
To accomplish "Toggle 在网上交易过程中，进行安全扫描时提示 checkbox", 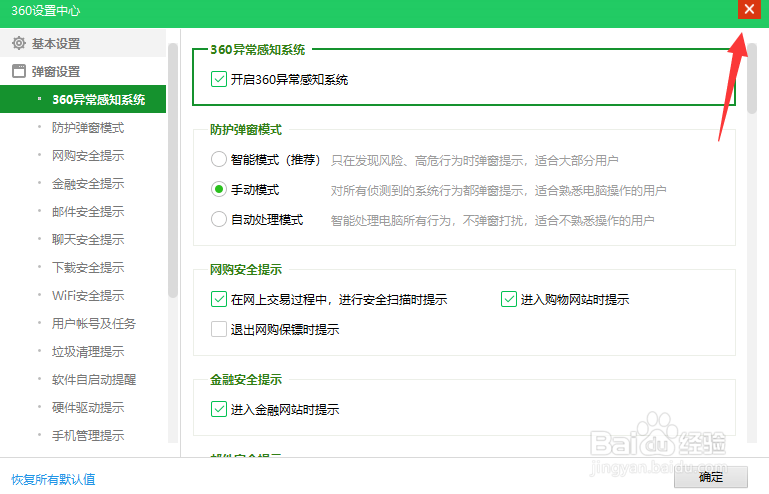I will pos(219,299).
